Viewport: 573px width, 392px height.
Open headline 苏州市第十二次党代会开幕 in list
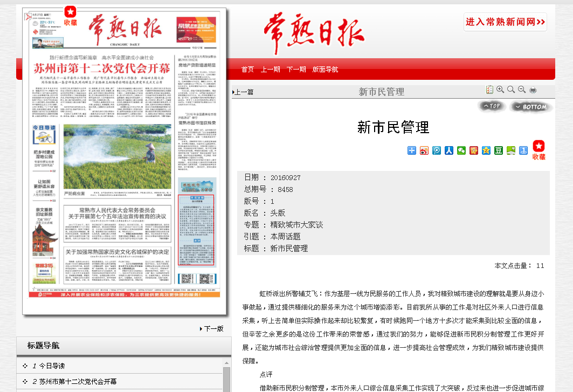pyautogui.click(x=78, y=382)
